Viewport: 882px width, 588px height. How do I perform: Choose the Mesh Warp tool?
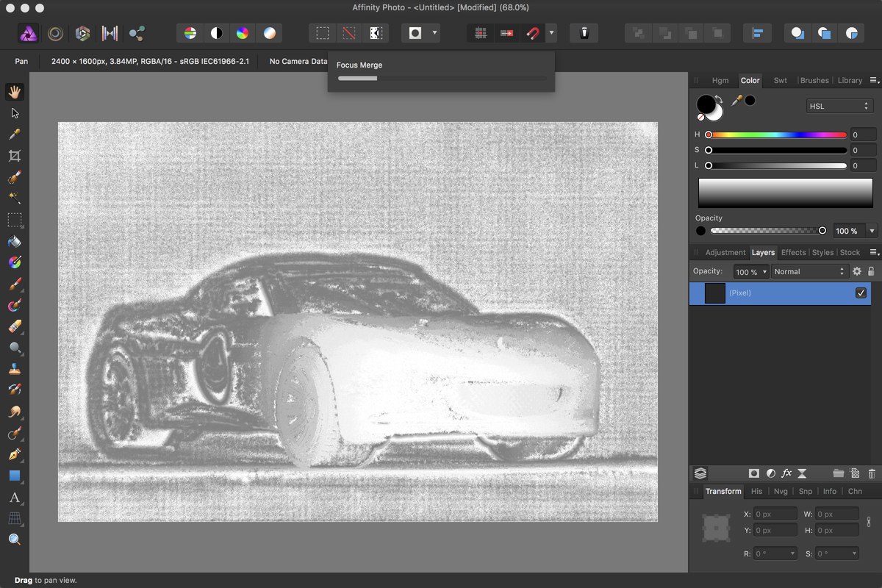(14, 518)
